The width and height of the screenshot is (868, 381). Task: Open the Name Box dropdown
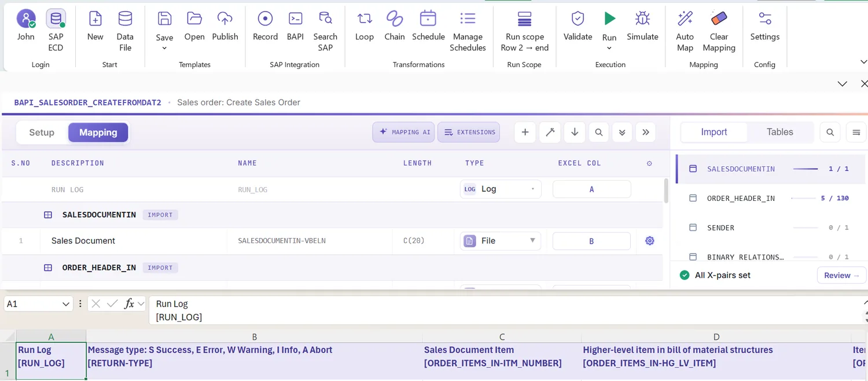tap(65, 303)
